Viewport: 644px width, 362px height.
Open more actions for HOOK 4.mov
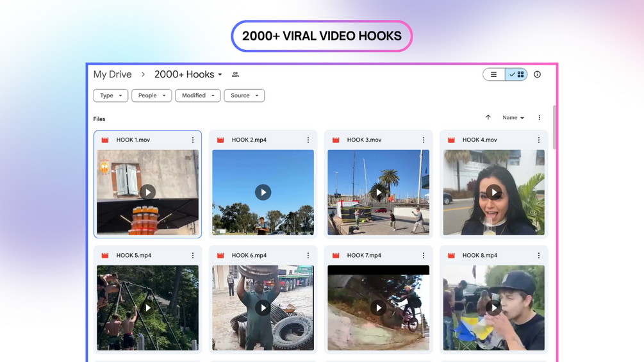point(539,140)
